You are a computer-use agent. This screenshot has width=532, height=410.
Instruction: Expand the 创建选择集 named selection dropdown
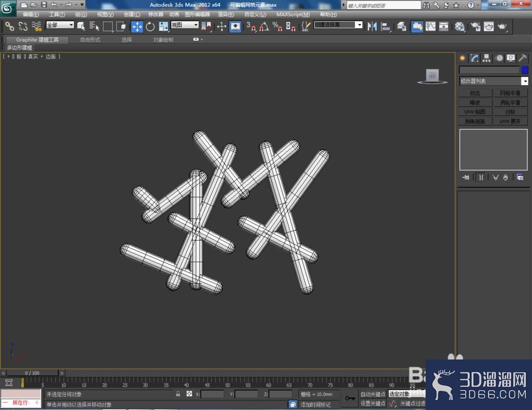(359, 25)
